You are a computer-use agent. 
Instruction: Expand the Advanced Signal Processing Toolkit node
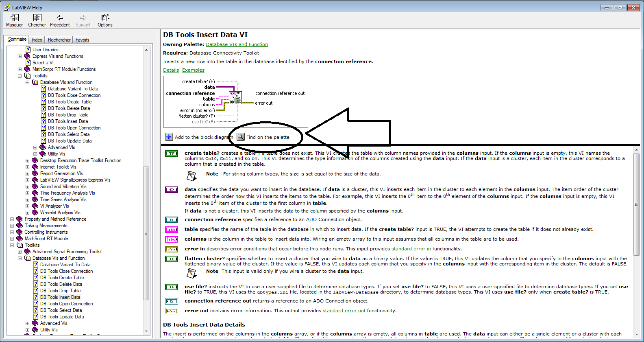[20, 252]
